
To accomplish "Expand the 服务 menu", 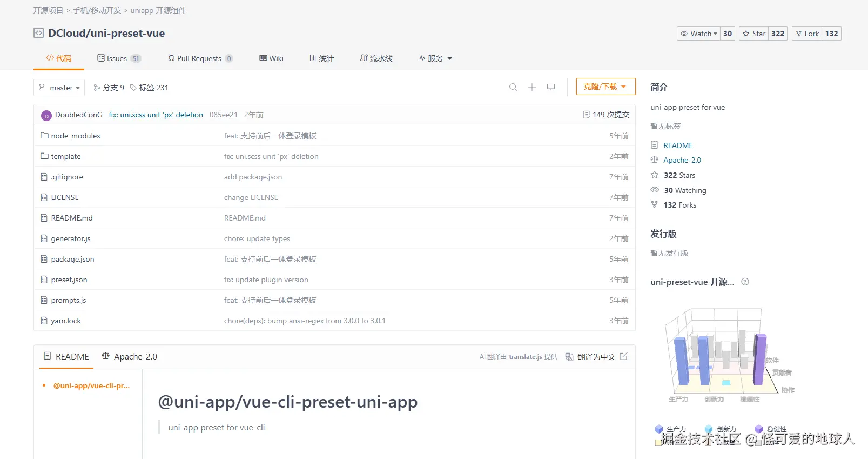I will [435, 58].
